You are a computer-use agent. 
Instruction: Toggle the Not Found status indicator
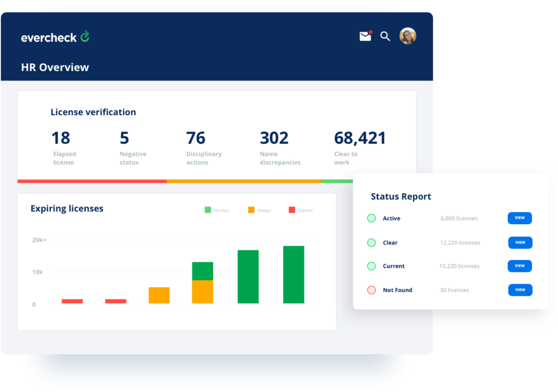click(x=371, y=290)
